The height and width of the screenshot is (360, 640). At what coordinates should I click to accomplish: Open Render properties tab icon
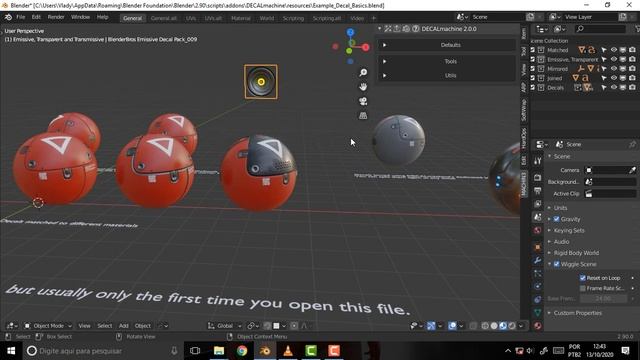coord(538,178)
